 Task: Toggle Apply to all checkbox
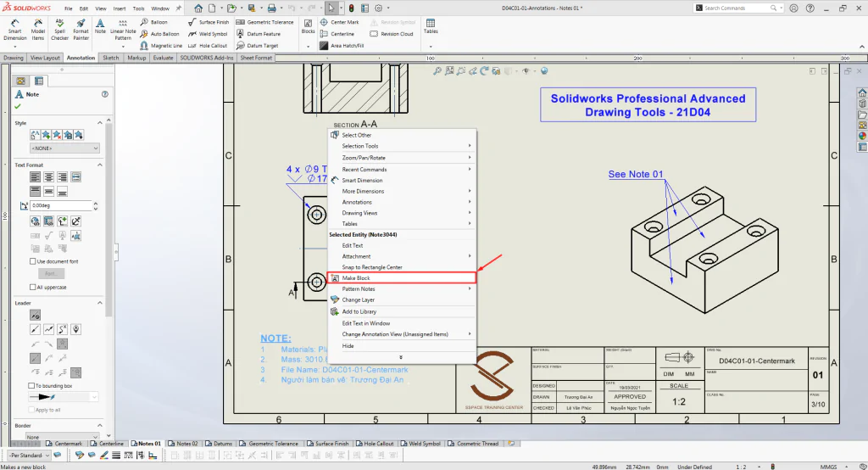[x=31, y=410]
